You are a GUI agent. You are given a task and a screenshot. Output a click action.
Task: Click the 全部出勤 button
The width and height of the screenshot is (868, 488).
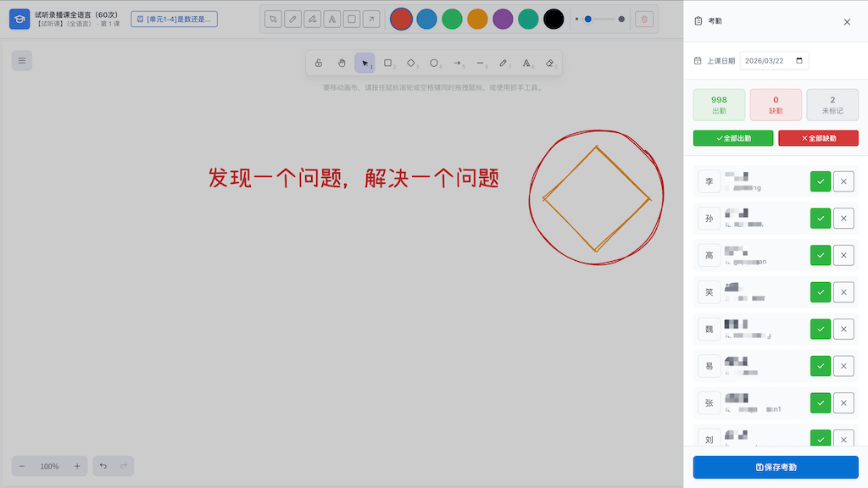pyautogui.click(x=732, y=137)
